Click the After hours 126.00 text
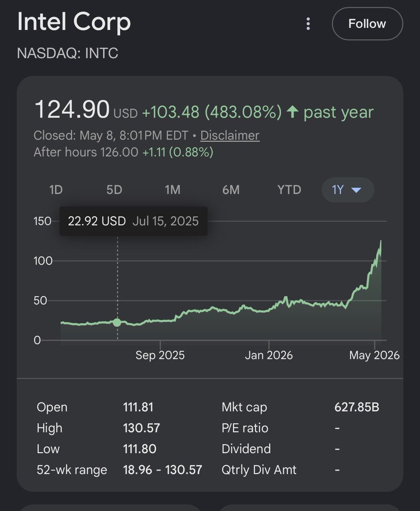Screen dimensions: 420x511 [86, 152]
